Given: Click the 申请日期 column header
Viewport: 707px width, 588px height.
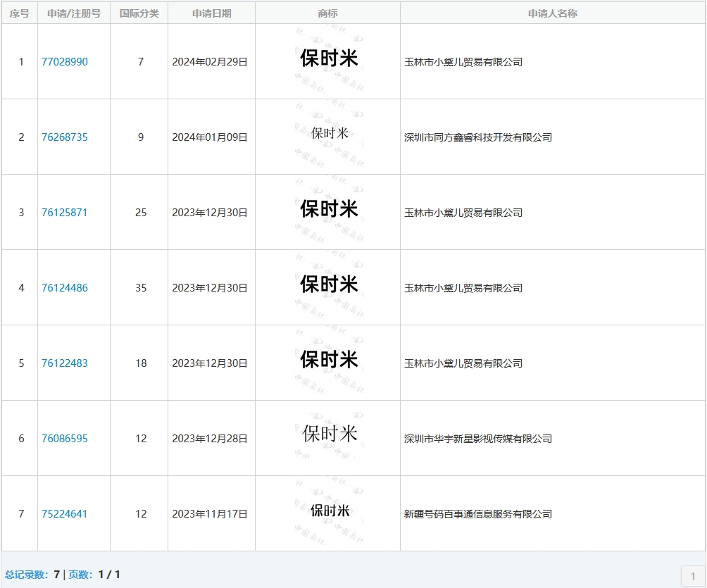Looking at the screenshot, I should point(211,13).
